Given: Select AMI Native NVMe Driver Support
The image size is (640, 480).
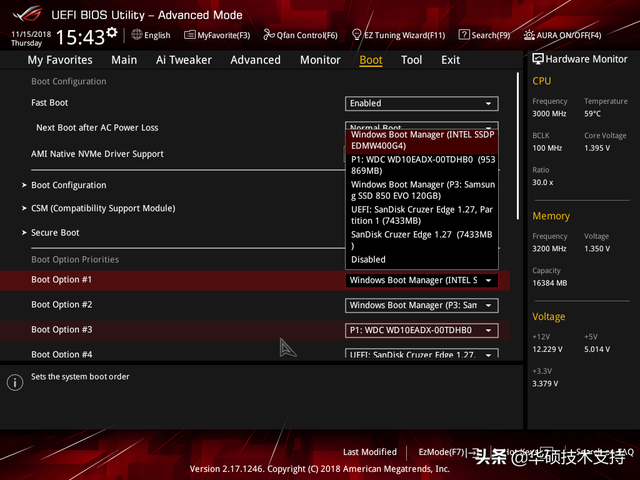Looking at the screenshot, I should [97, 154].
